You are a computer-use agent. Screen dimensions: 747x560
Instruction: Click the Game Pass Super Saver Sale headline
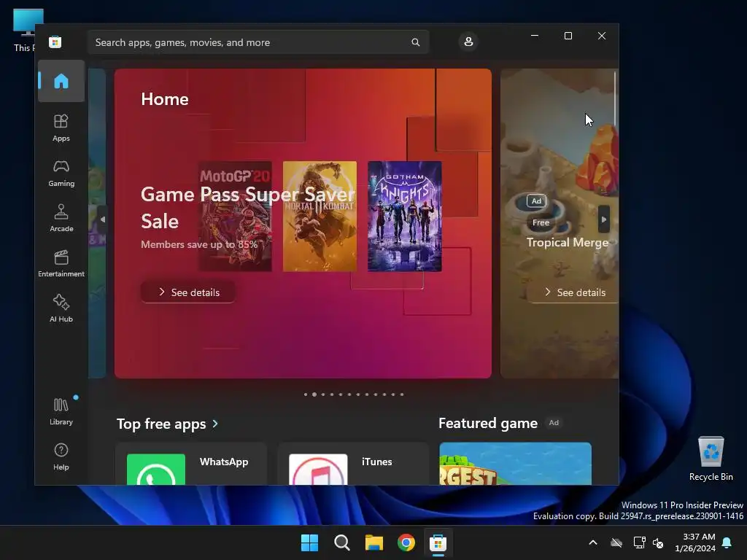[x=248, y=208]
